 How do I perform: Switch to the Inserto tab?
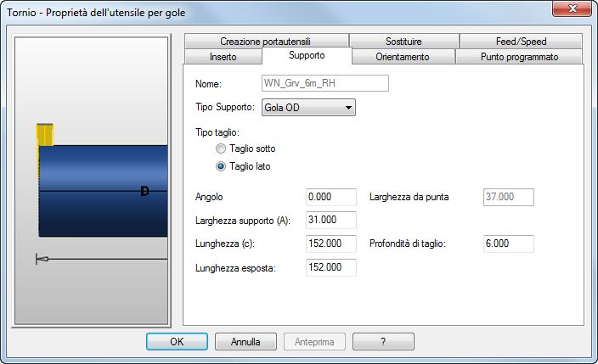[x=223, y=57]
